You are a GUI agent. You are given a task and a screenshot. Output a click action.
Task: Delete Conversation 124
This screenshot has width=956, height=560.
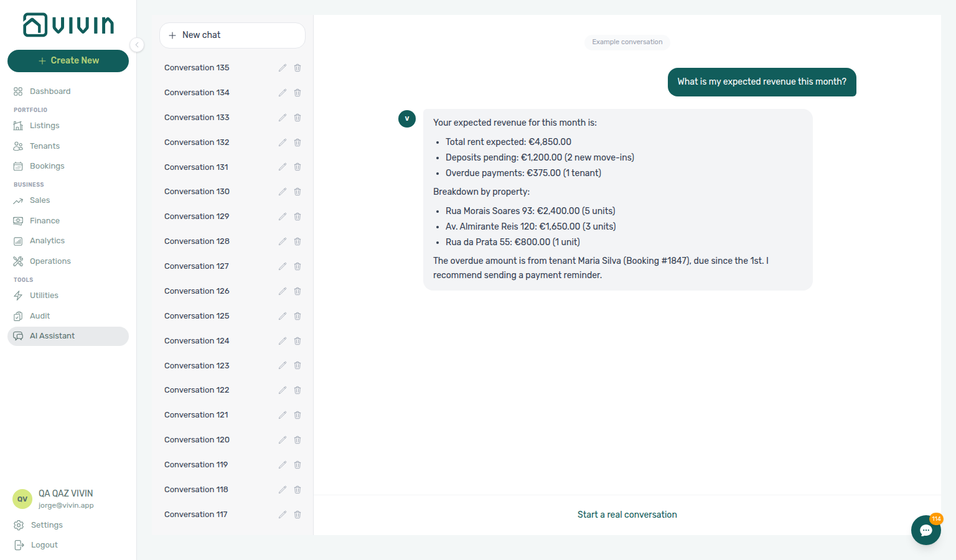(x=298, y=341)
